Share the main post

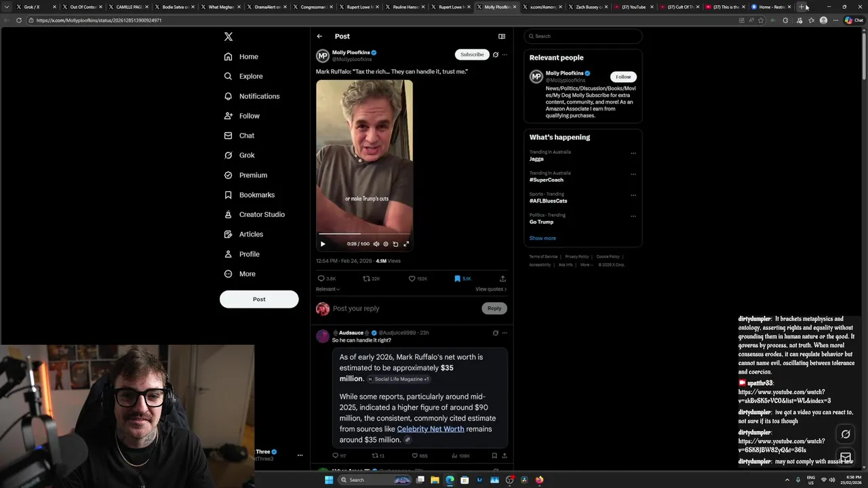(x=502, y=279)
